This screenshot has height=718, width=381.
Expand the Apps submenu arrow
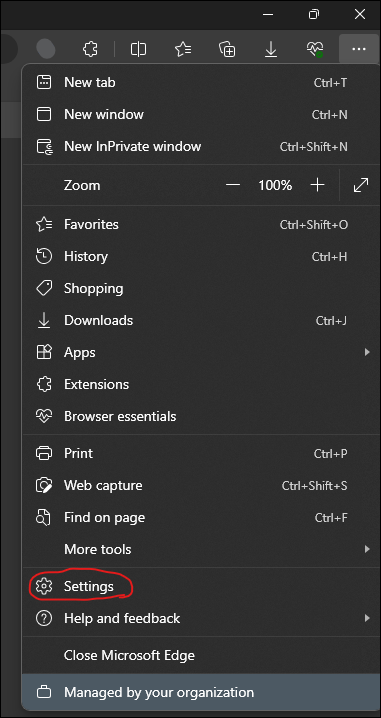click(367, 352)
